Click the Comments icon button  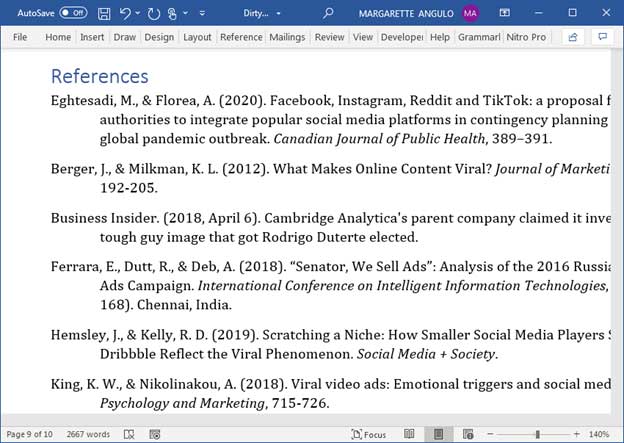603,37
